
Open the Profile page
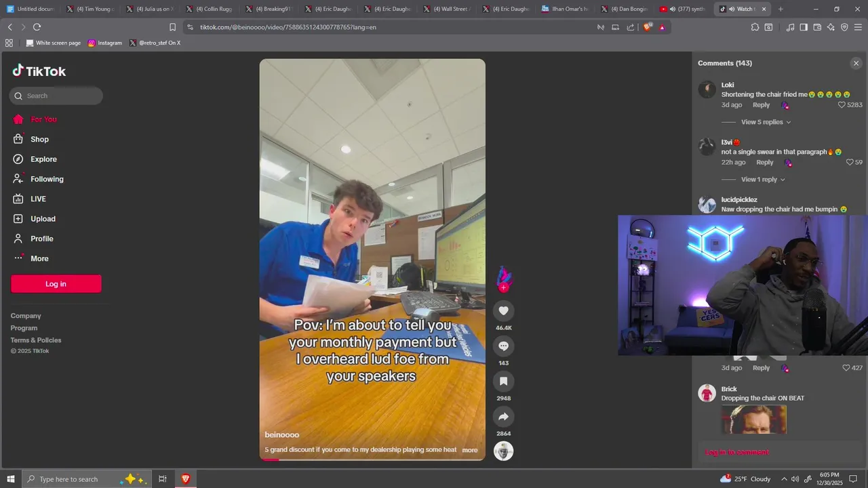tap(41, 239)
